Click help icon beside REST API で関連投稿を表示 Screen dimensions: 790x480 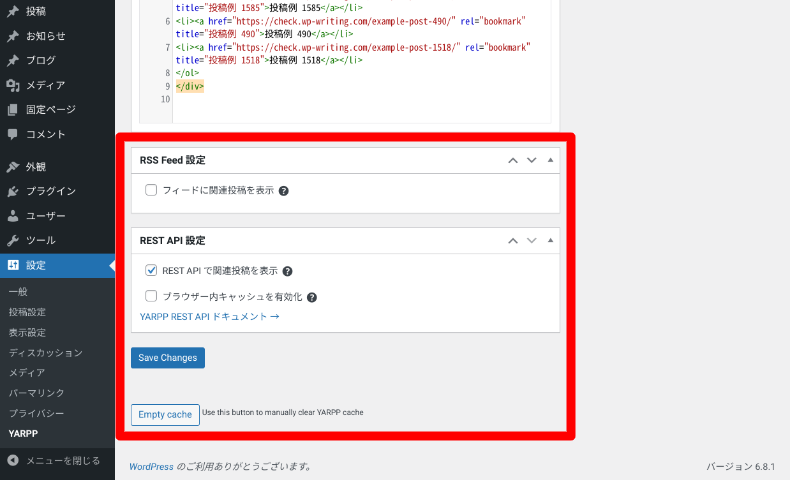287,271
